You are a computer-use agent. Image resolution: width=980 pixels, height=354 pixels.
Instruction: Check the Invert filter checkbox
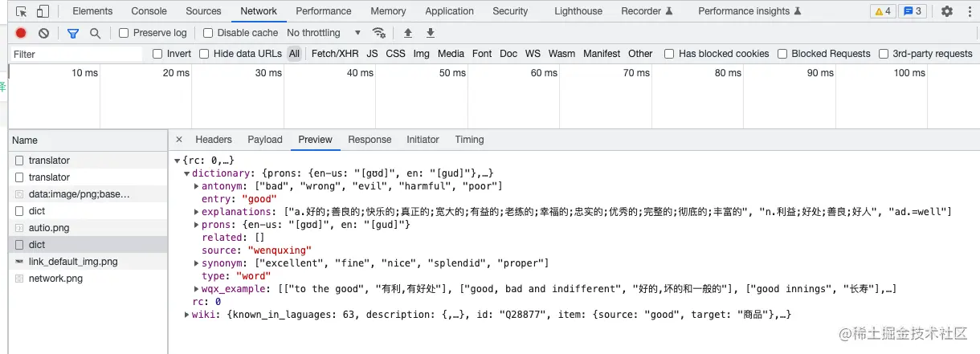point(157,54)
